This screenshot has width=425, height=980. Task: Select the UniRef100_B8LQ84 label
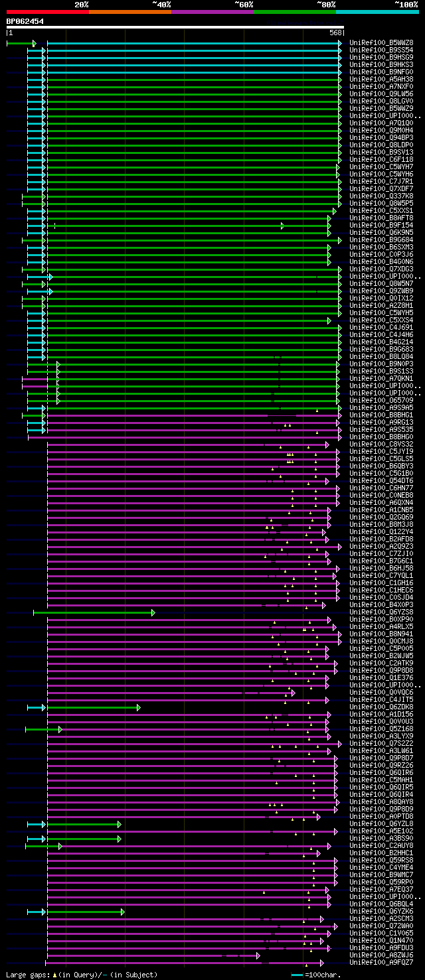point(381,356)
